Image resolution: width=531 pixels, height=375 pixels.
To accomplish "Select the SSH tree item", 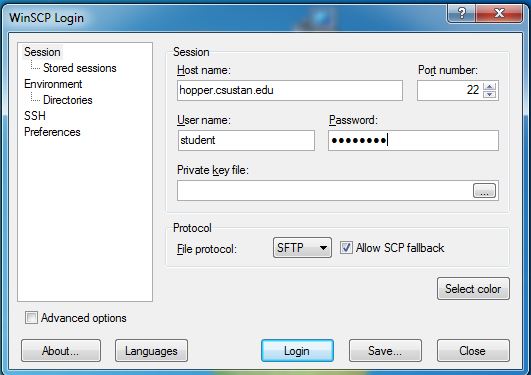I will (35, 116).
